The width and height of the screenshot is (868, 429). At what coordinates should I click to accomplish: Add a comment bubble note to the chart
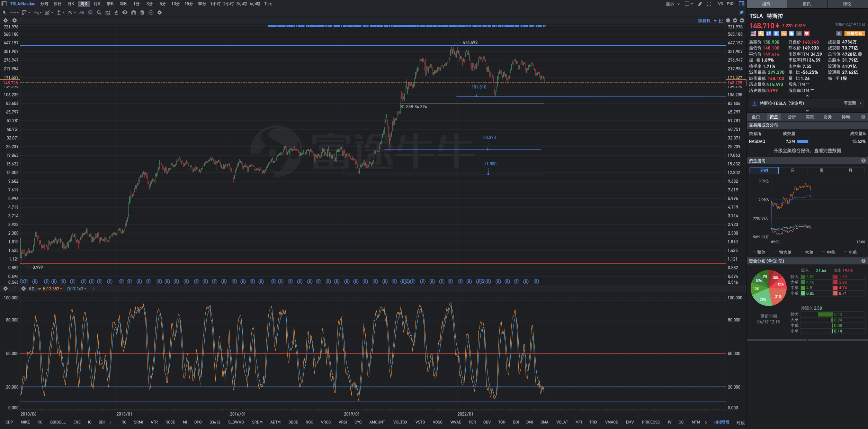coord(90,12)
